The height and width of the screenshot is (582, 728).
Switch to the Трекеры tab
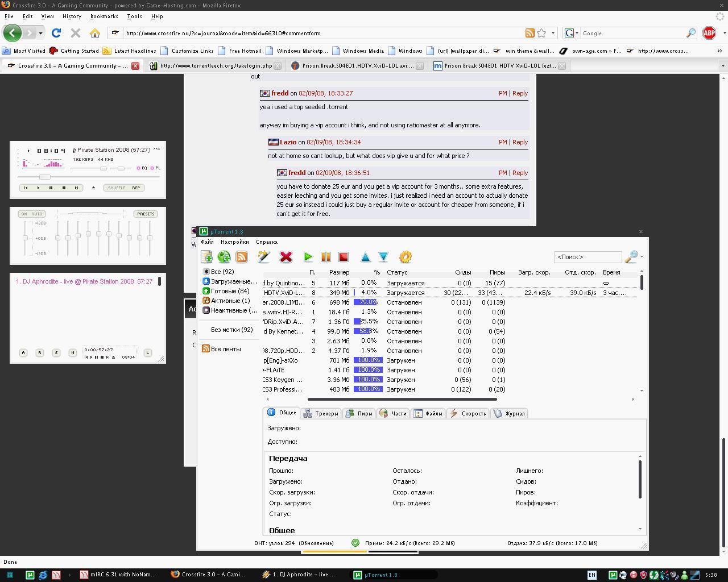[x=321, y=413]
